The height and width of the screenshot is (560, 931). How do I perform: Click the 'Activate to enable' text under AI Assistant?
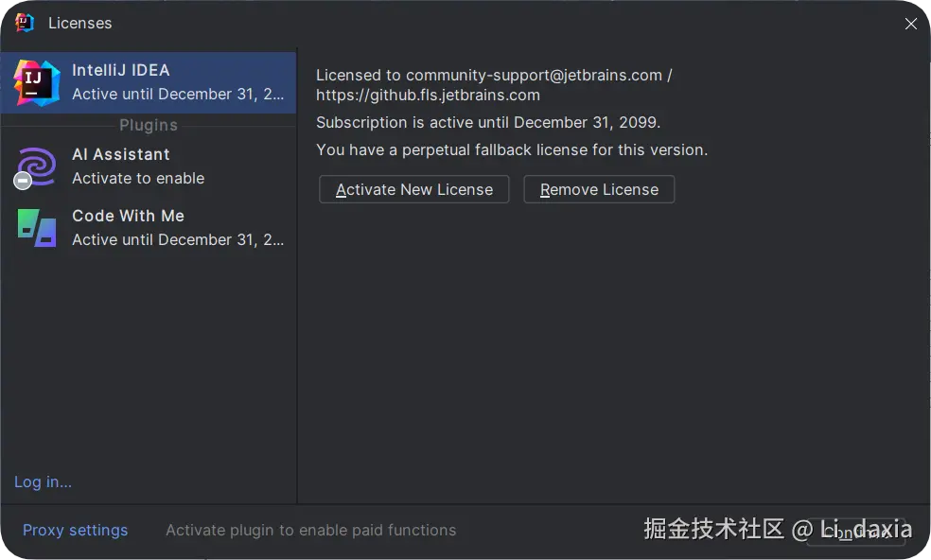138,179
